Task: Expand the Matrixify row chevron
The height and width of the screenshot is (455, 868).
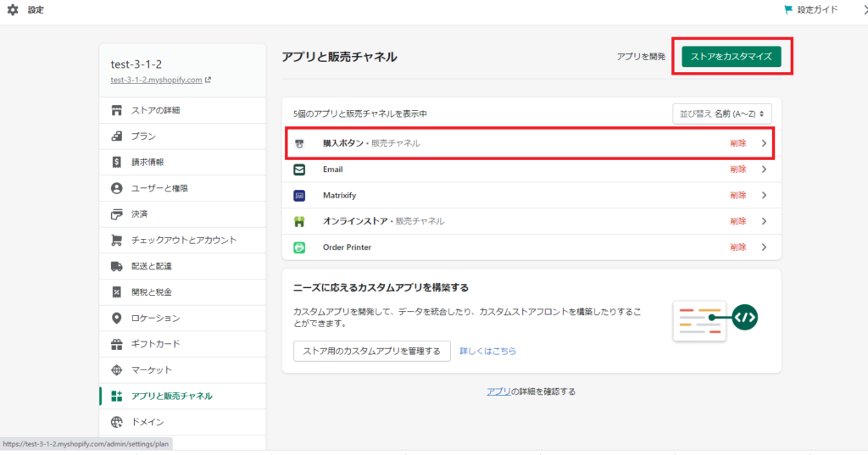Action: [764, 196]
